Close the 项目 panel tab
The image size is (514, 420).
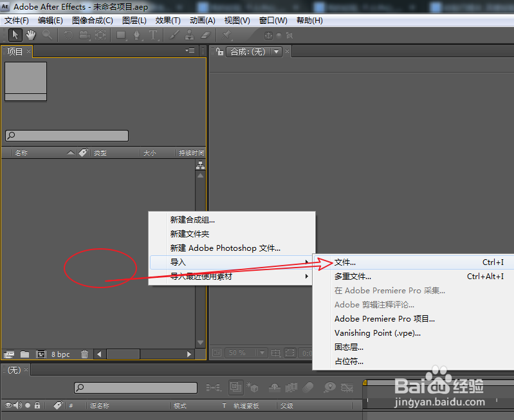28,51
